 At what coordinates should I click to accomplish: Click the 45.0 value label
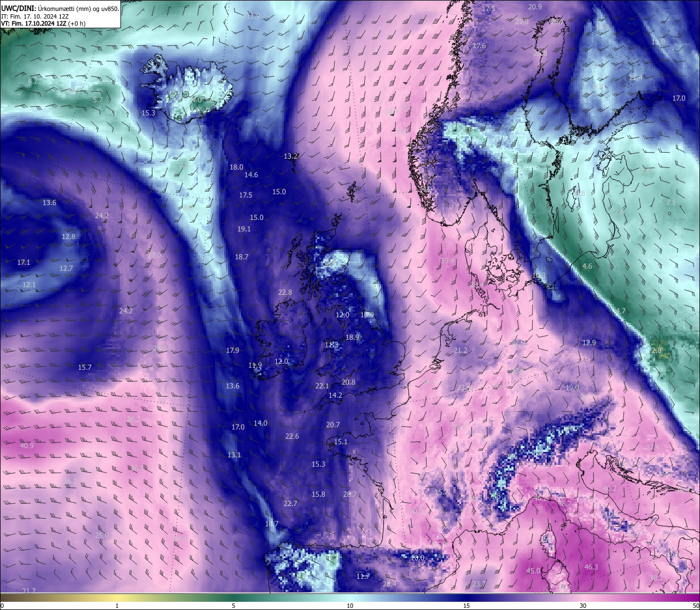(x=533, y=571)
